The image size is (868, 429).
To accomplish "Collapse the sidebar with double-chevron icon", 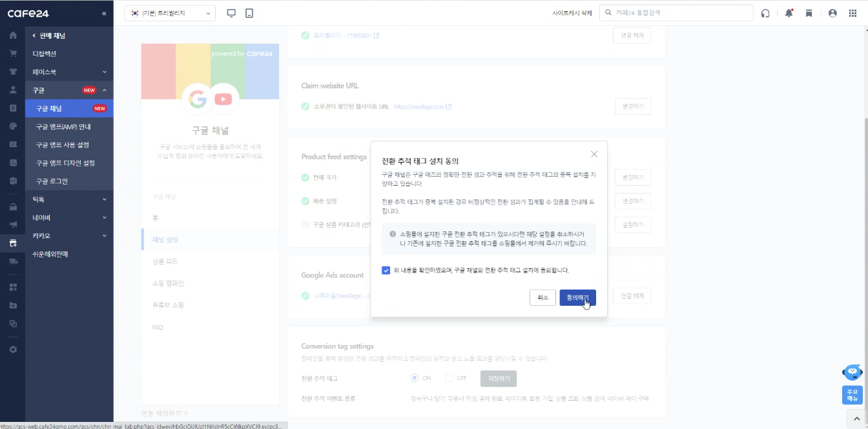I will click(104, 14).
